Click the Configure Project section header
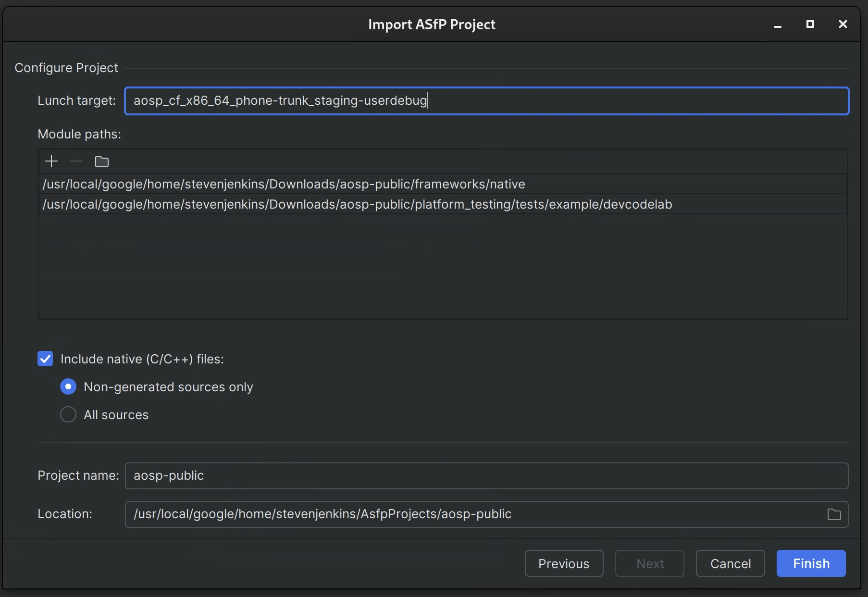868x597 pixels. click(66, 67)
